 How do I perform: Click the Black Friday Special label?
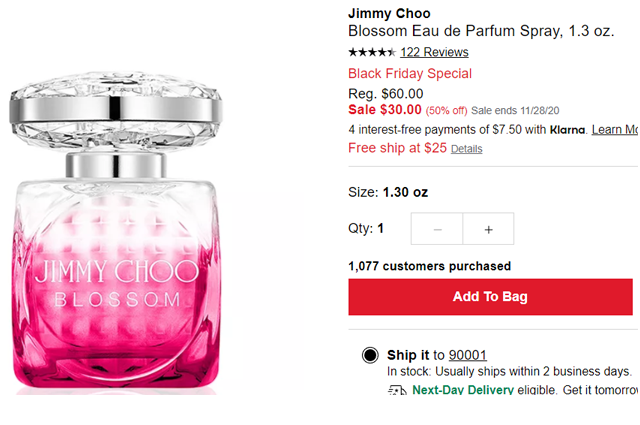409,73
